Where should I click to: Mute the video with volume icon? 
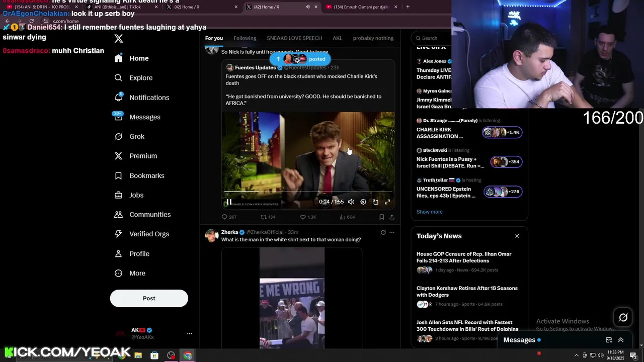tap(351, 202)
